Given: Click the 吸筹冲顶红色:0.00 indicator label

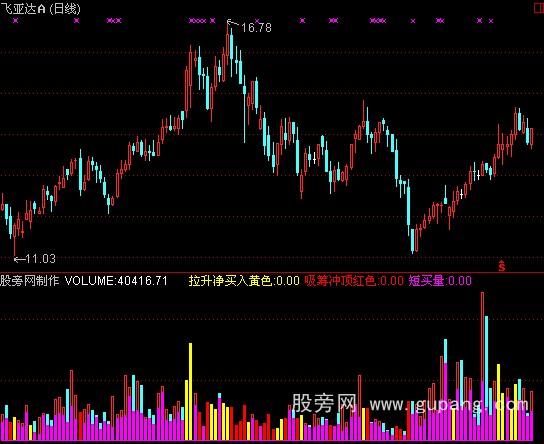Looking at the screenshot, I should (x=354, y=281).
